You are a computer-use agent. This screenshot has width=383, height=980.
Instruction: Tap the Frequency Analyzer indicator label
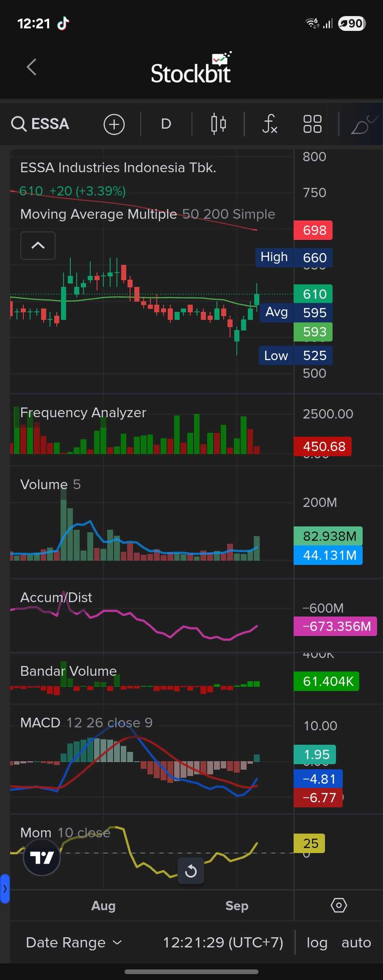coord(83,413)
